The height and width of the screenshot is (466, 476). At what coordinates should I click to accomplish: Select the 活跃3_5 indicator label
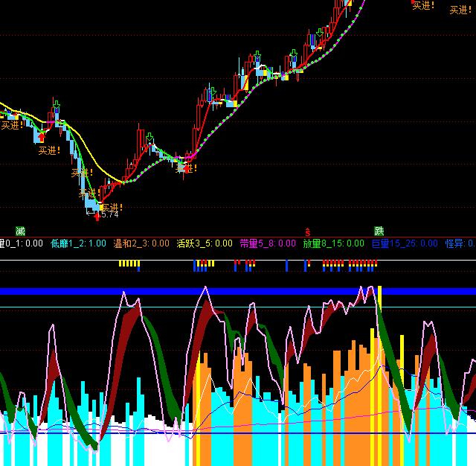coord(205,243)
